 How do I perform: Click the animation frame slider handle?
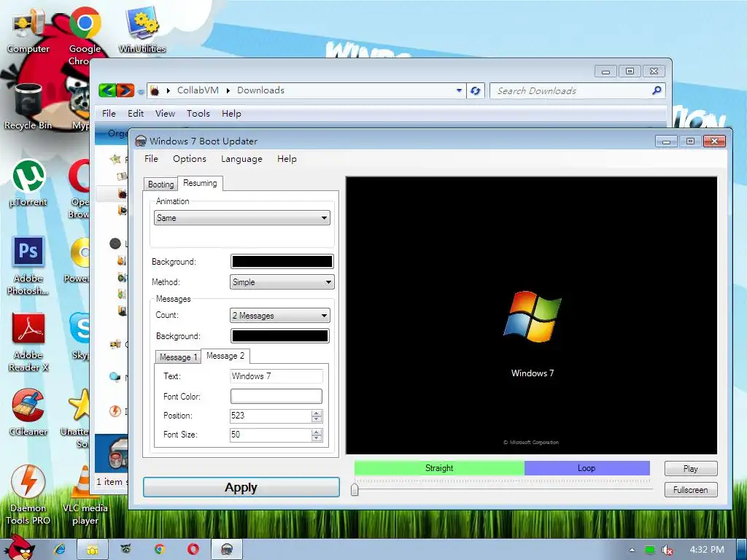tap(355, 489)
